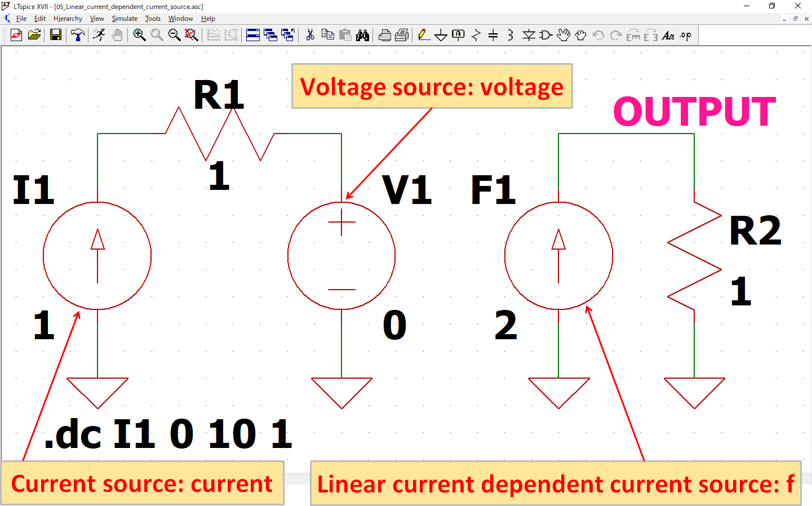812x506 pixels.
Task: Close all windows with the toolbar icon
Action: click(x=288, y=35)
